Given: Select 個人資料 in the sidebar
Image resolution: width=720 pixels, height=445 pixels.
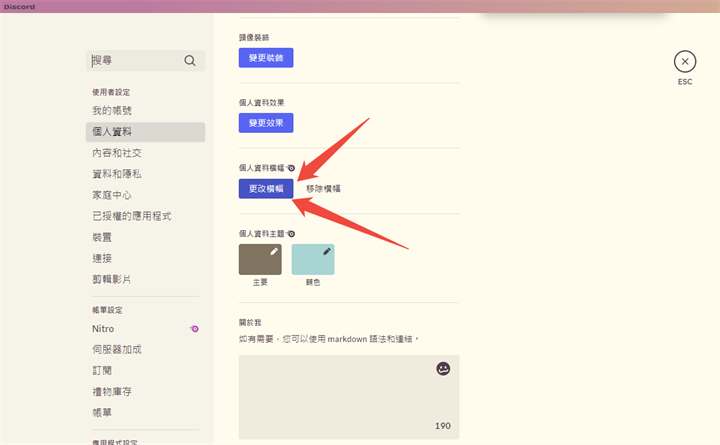Looking at the screenshot, I should (x=112, y=132).
